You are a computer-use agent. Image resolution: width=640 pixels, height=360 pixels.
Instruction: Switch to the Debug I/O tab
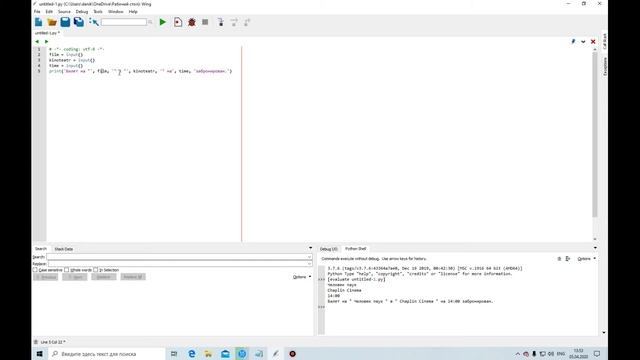[x=329, y=249]
